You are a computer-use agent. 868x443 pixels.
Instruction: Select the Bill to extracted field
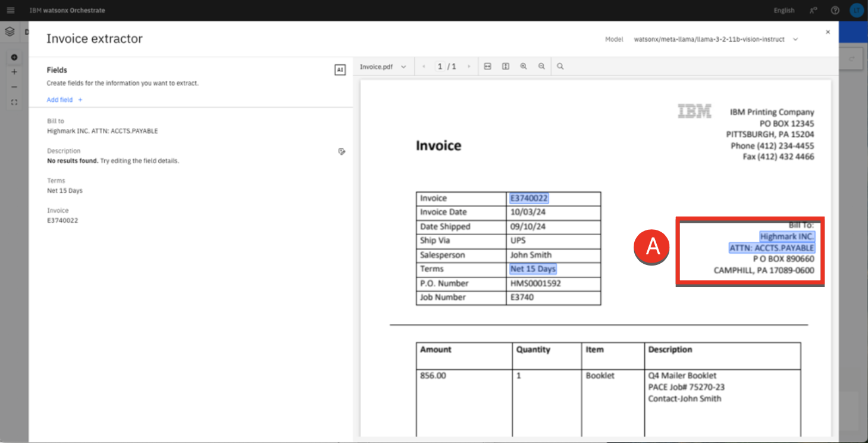point(102,126)
